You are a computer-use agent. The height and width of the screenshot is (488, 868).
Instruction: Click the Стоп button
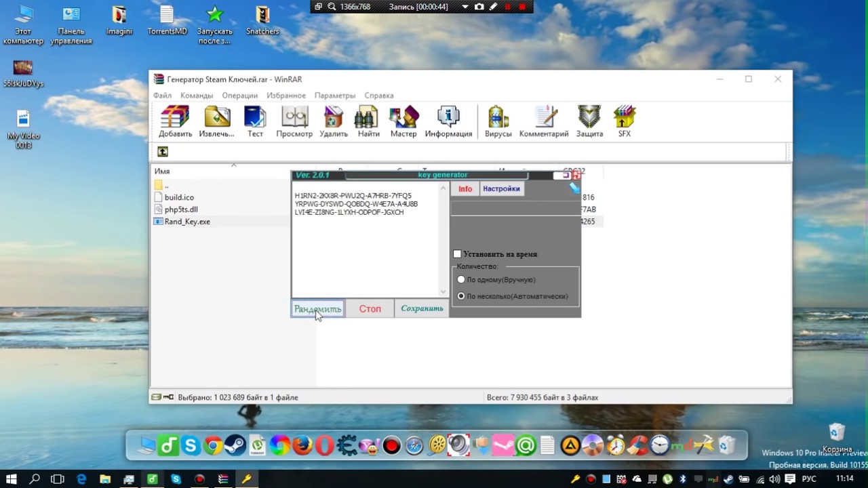(370, 309)
